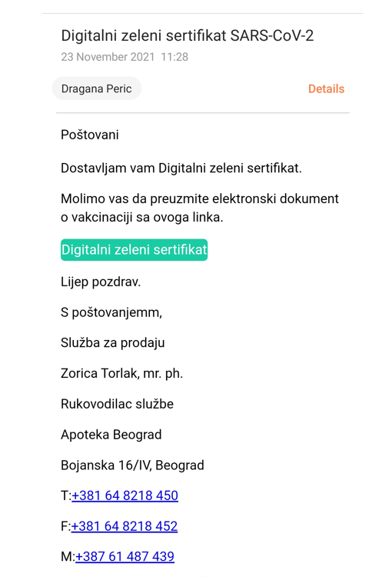
Task: Select the Poštovani greeting line
Action: pos(90,135)
